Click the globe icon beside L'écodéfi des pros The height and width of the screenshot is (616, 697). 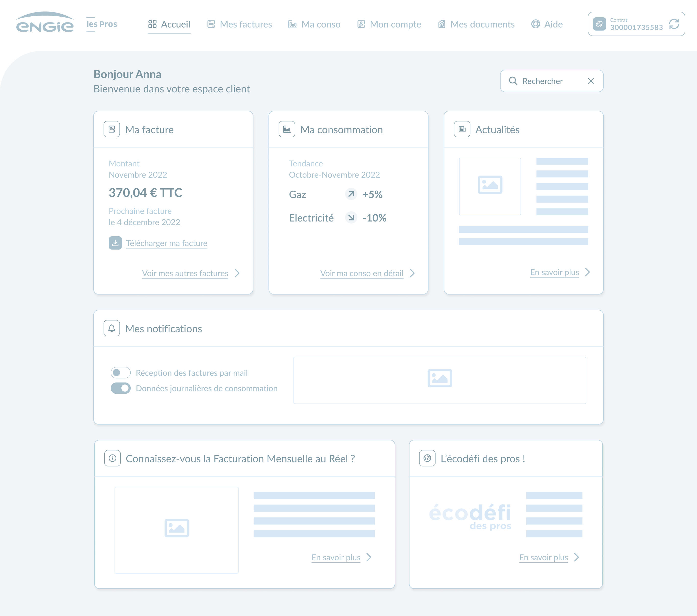tap(427, 458)
